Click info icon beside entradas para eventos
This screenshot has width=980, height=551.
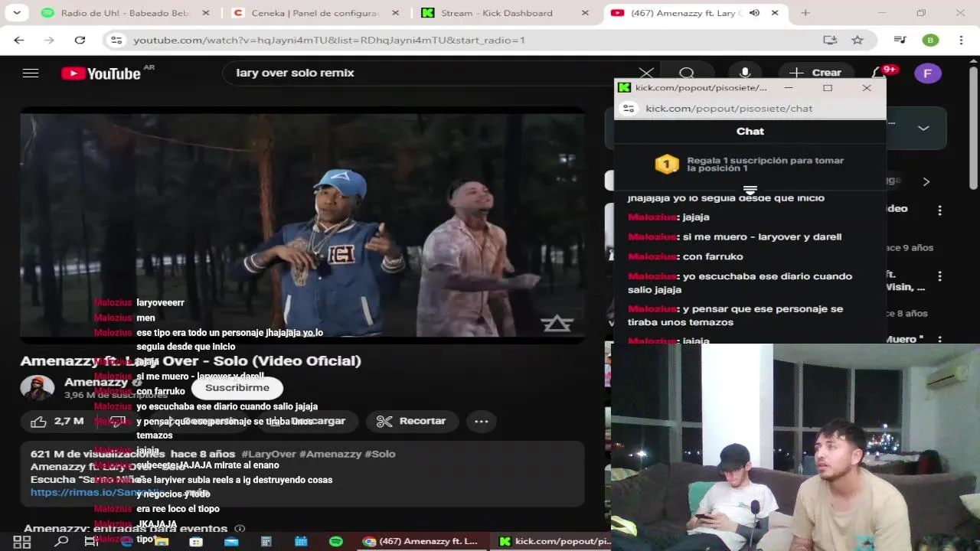click(x=240, y=529)
